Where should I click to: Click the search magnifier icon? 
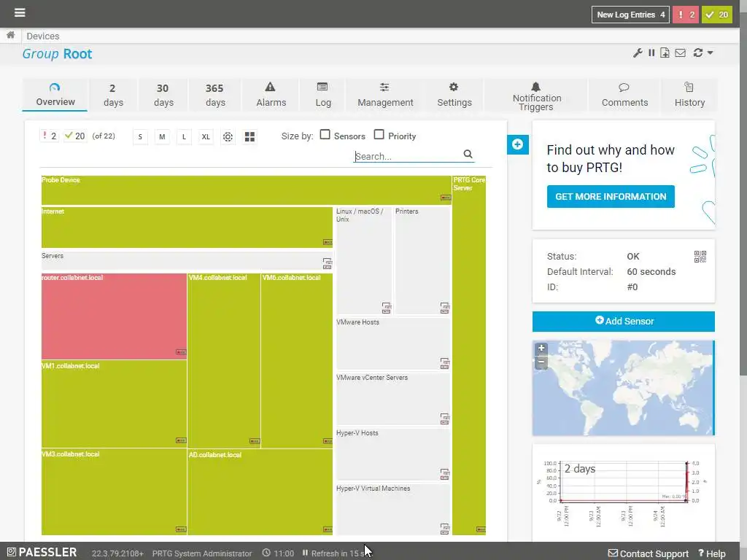pyautogui.click(x=468, y=155)
